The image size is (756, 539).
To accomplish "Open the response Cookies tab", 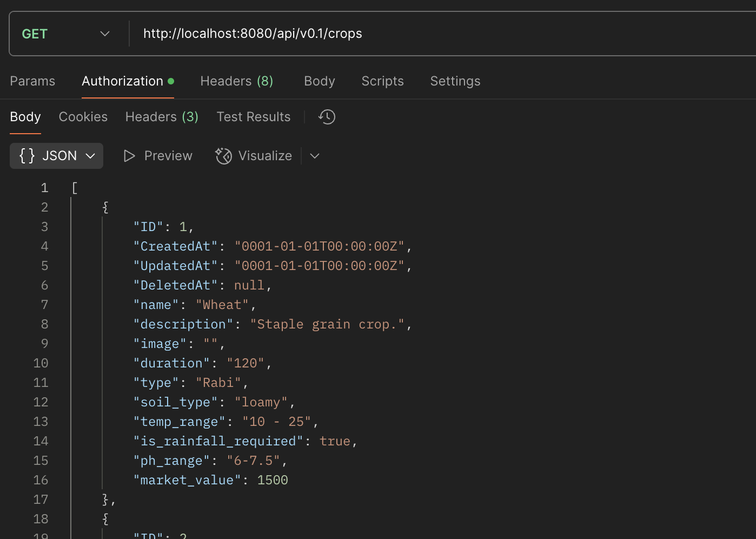I will click(x=83, y=117).
